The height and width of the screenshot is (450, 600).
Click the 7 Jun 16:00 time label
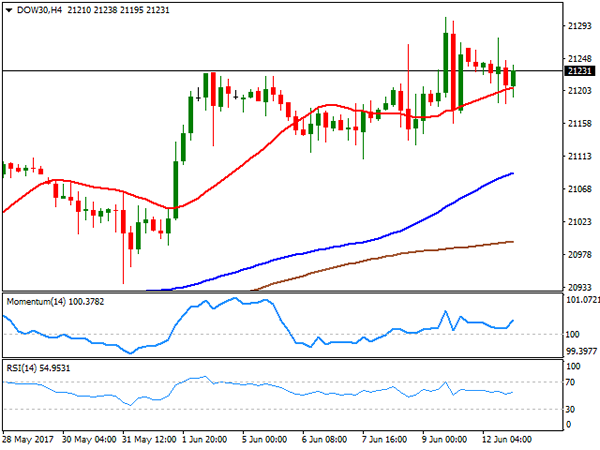(384, 439)
